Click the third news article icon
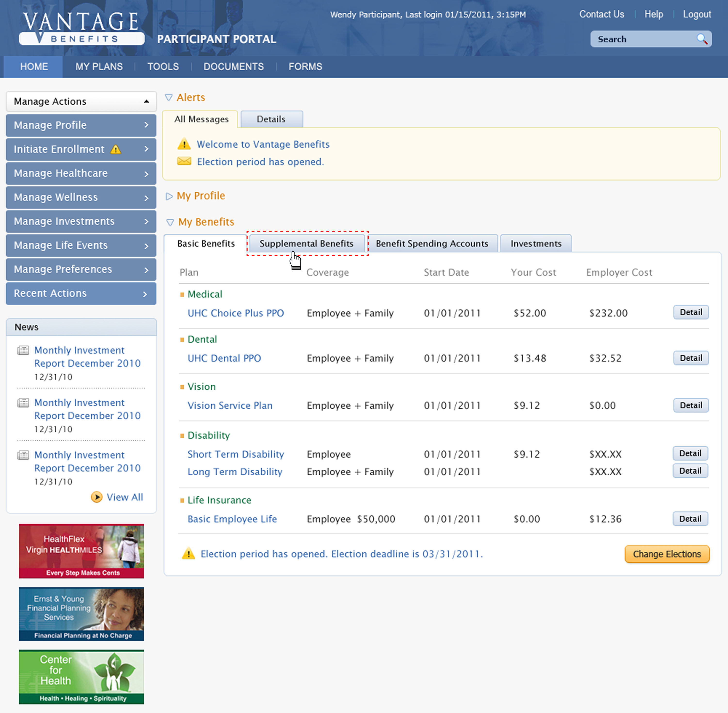Screen dimensions: 728x713 [23, 455]
